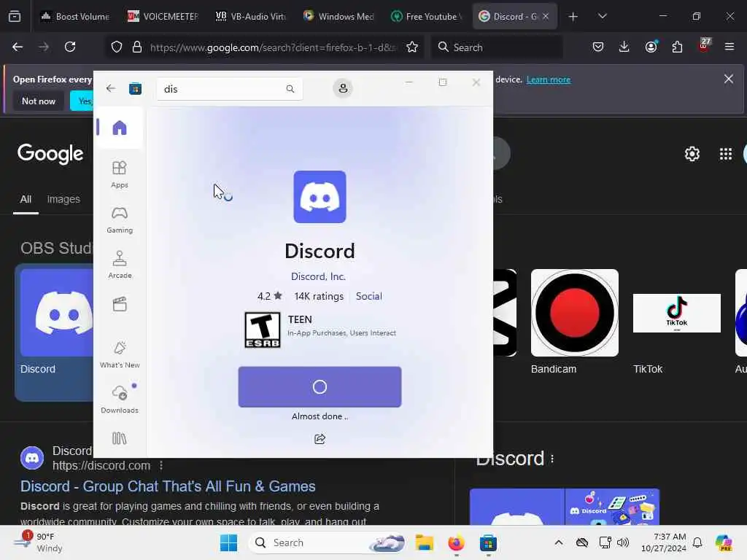
Task: Switch to VB-Audio Virtual tab
Action: (251, 16)
